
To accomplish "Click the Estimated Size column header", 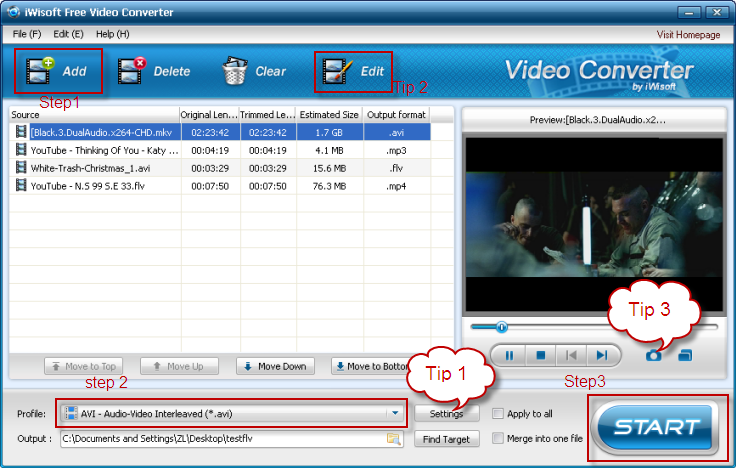I will click(x=330, y=115).
